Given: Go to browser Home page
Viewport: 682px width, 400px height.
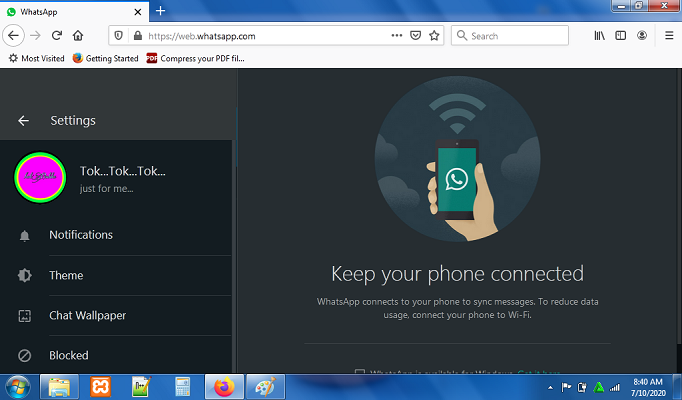Looking at the screenshot, I should click(78, 36).
